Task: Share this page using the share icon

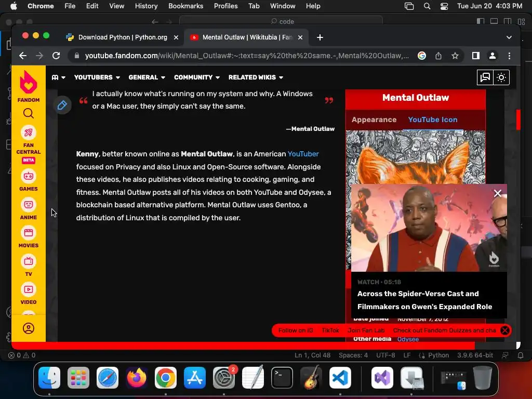Action: point(438,56)
